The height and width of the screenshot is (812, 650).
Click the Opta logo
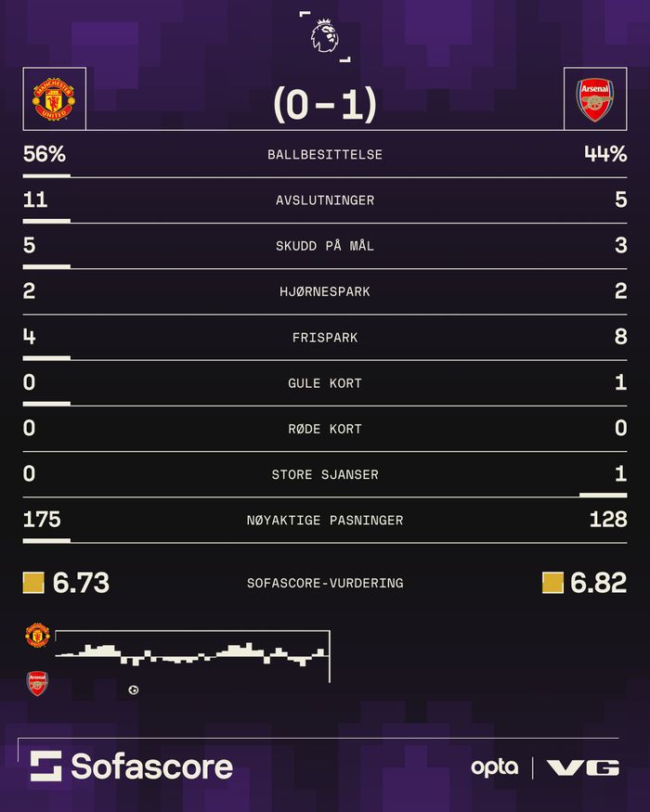(x=494, y=767)
